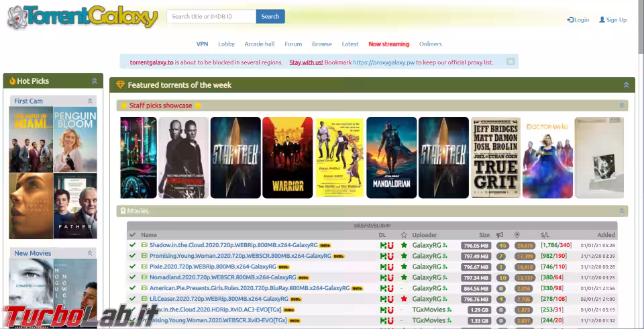
Task: Download torrent file for Shadow.in.the.Cloud 720p
Action: tap(383, 245)
